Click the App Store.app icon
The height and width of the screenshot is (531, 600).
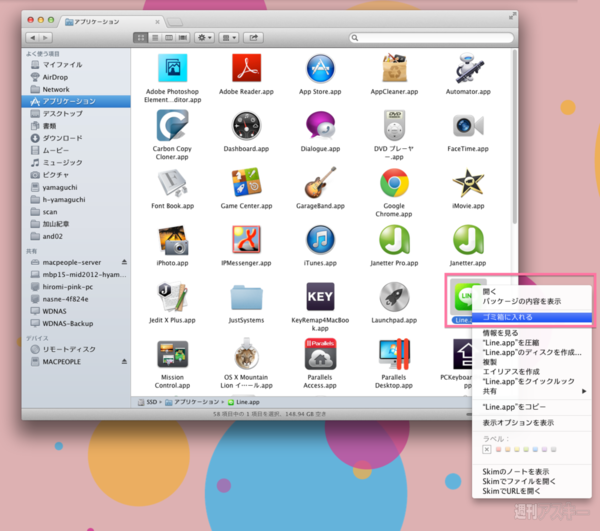pyautogui.click(x=320, y=68)
